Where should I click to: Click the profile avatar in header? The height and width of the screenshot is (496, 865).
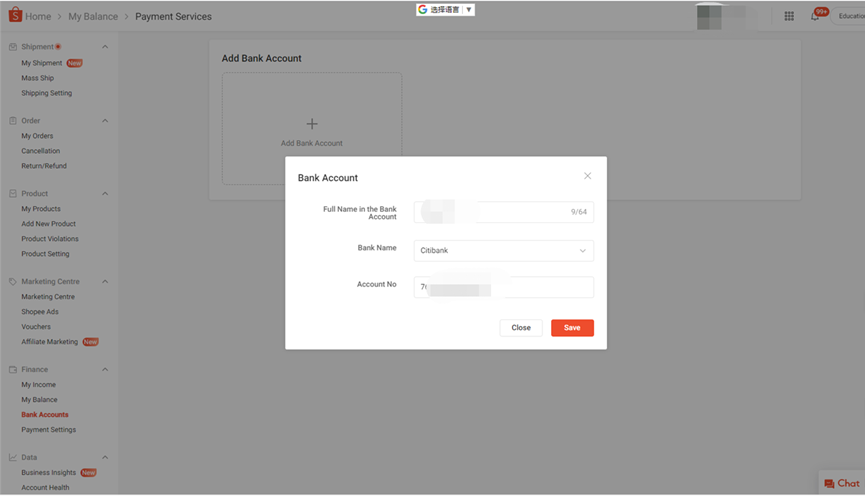click(x=709, y=17)
